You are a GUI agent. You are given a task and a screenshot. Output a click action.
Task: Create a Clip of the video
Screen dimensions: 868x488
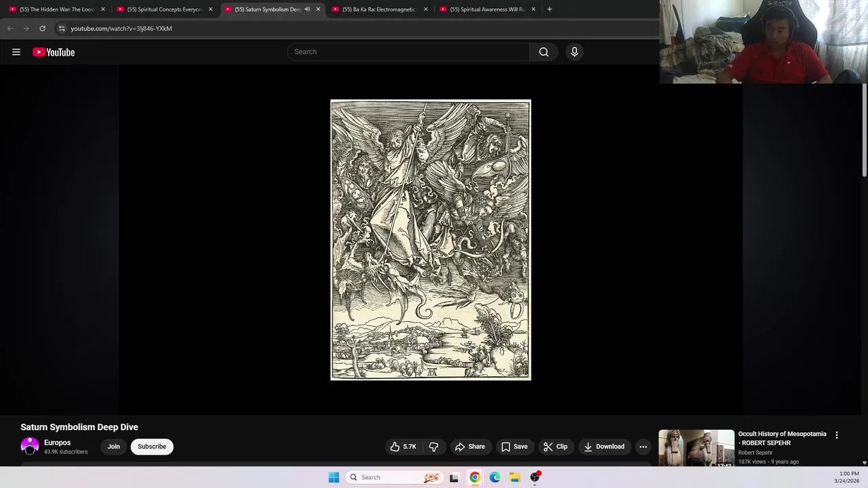pyautogui.click(x=555, y=447)
